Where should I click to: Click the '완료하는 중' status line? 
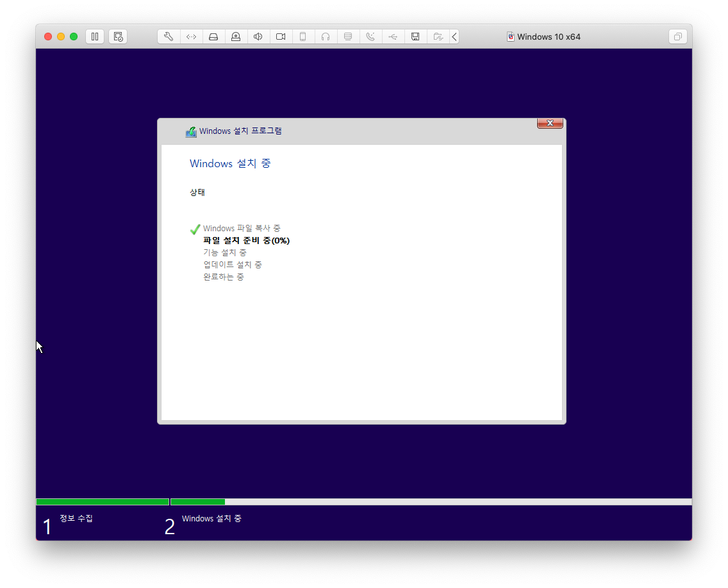click(x=223, y=277)
